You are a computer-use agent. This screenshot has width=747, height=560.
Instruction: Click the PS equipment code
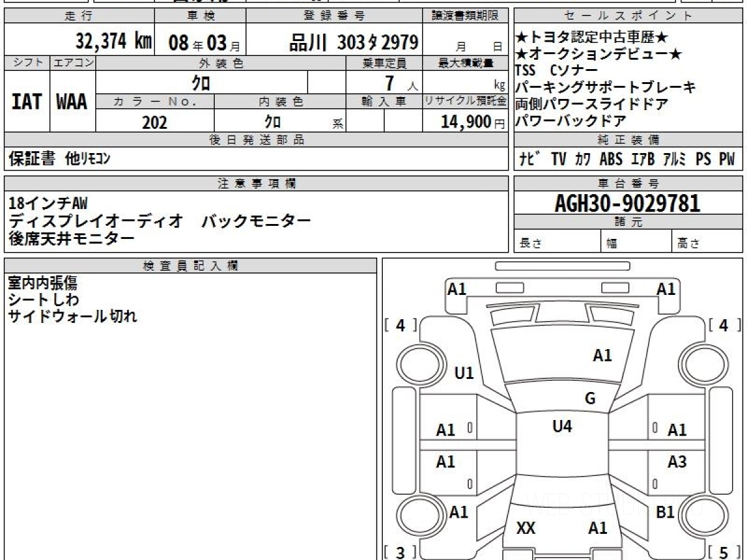coord(703,159)
